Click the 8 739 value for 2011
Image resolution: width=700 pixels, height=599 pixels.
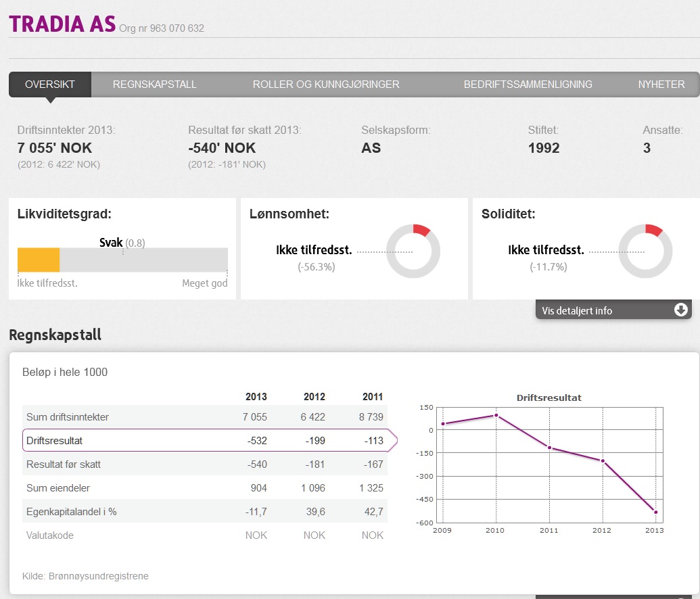[x=371, y=417]
